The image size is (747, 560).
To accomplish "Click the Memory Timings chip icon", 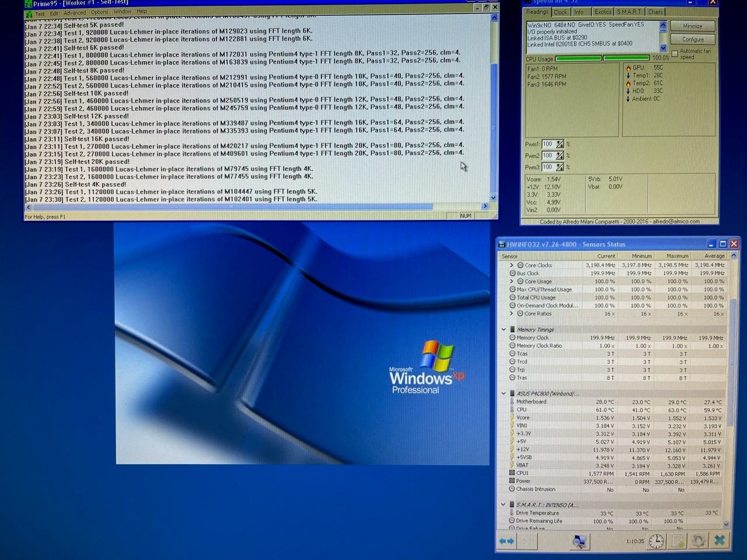I will (x=512, y=330).
